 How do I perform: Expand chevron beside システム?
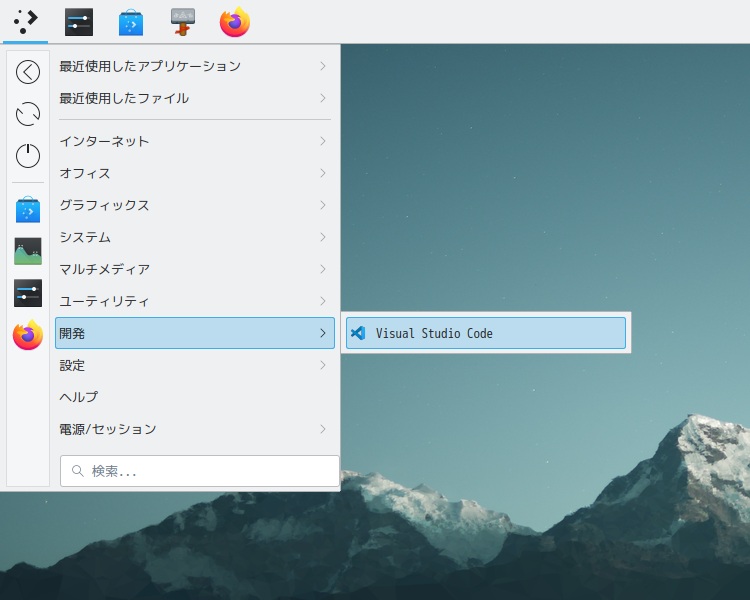(323, 237)
